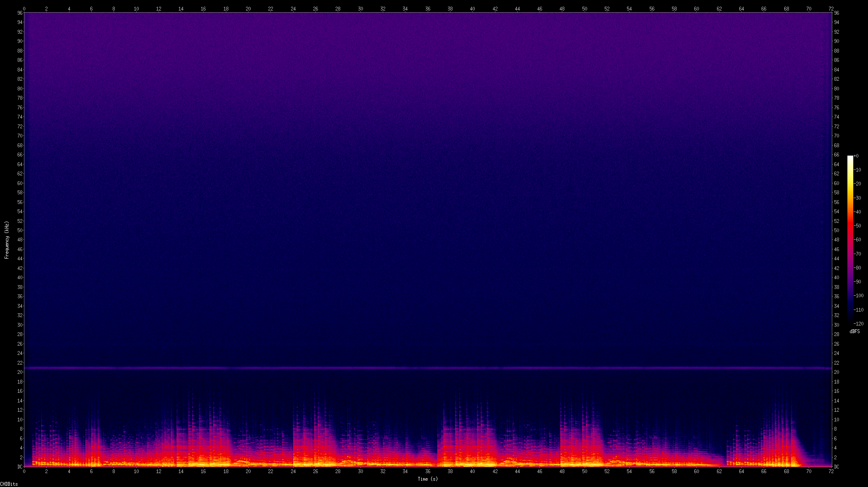Click the 60 second mark on bottom axis
Screen dimensions: 868x487
696,471
